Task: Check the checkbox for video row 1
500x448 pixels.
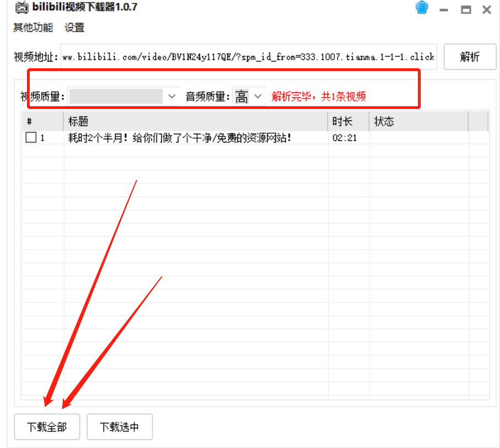Action: tap(31, 138)
